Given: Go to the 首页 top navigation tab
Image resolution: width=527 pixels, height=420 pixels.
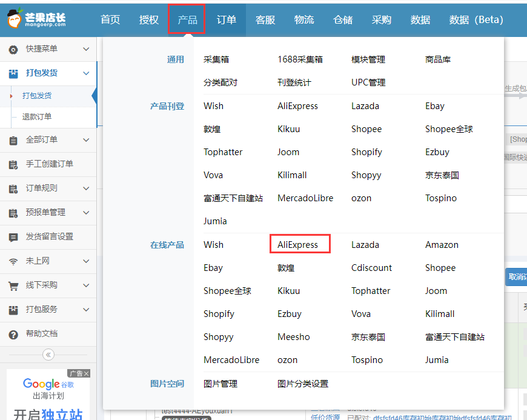Looking at the screenshot, I should (110, 19).
